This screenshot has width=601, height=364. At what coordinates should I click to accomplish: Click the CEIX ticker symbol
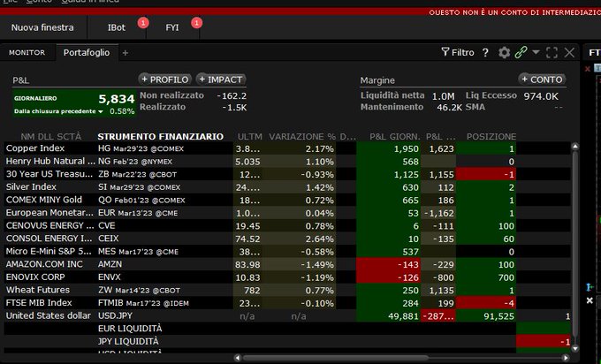[x=109, y=239]
